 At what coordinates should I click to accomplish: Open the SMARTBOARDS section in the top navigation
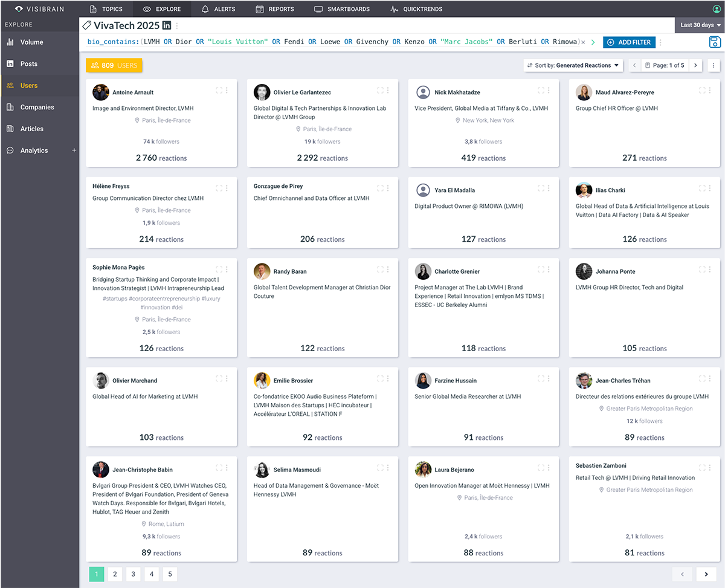pyautogui.click(x=342, y=8)
